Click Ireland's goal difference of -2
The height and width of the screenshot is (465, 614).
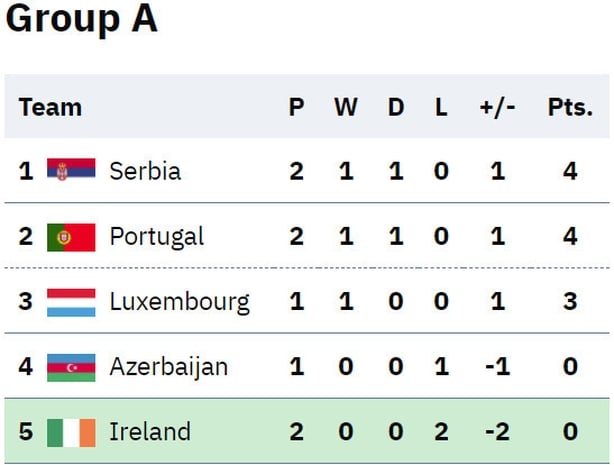click(x=497, y=432)
